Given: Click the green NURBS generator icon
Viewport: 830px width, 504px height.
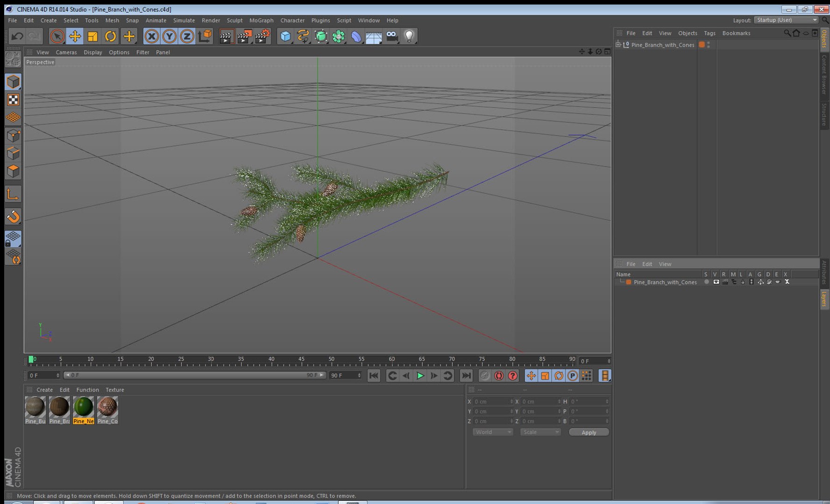Looking at the screenshot, I should pos(321,36).
